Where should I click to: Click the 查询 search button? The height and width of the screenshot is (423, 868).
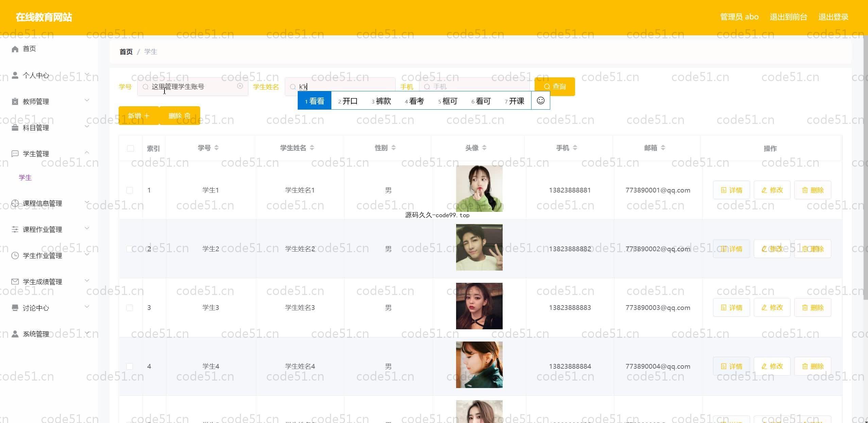point(555,87)
